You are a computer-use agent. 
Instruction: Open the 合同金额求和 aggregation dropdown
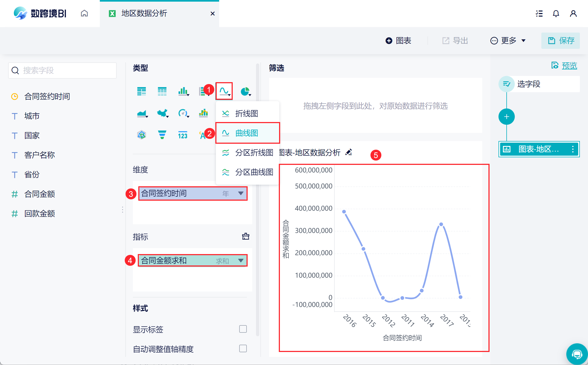(241, 261)
